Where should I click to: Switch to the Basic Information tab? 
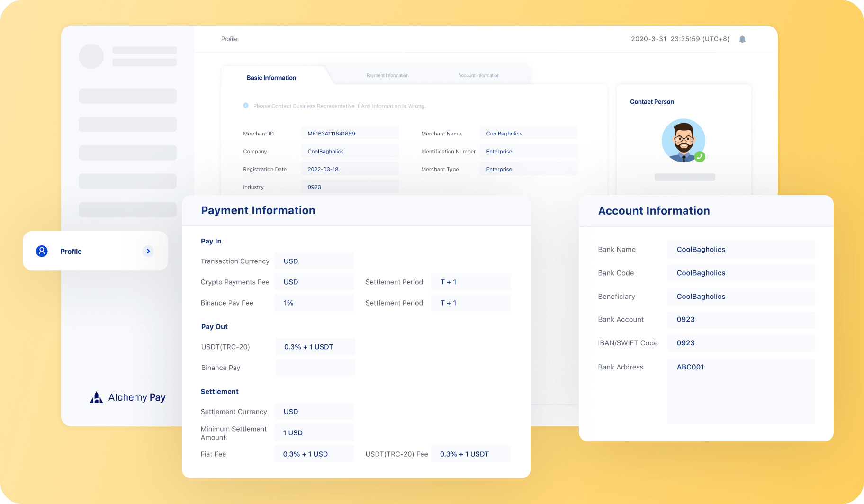tap(271, 78)
